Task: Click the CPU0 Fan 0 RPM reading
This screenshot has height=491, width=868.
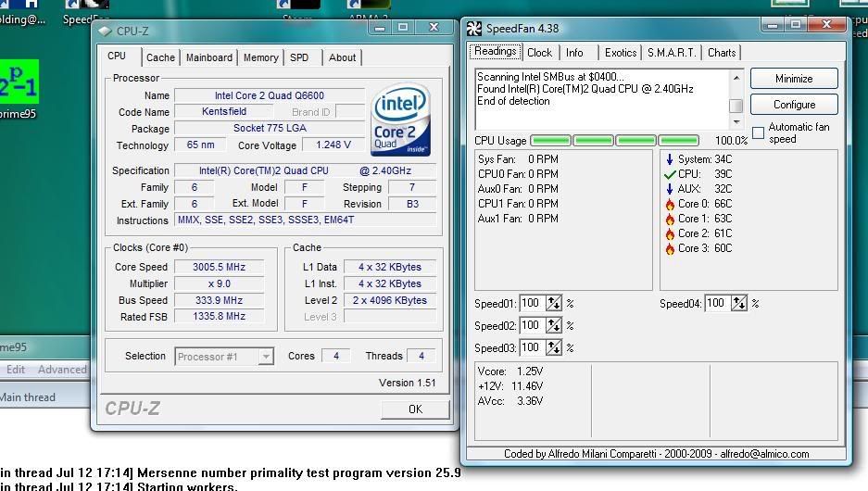Action: [518, 174]
